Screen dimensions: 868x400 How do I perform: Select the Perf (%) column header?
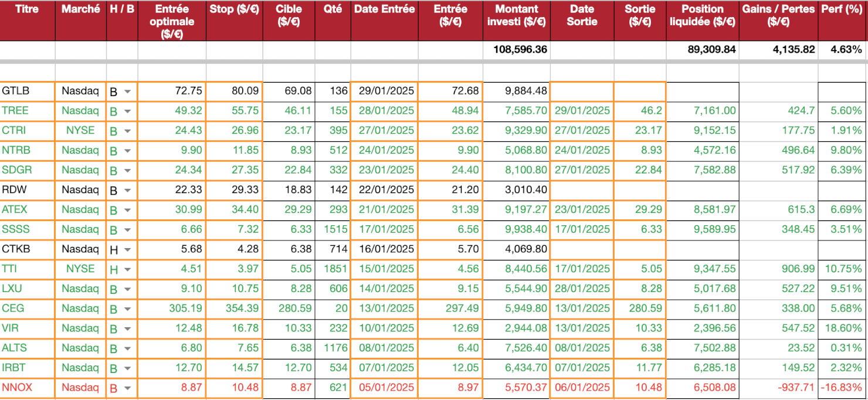843,21
